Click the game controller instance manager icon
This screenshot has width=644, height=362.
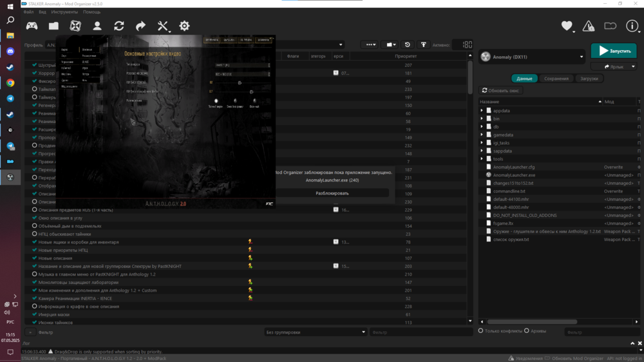coord(31,26)
